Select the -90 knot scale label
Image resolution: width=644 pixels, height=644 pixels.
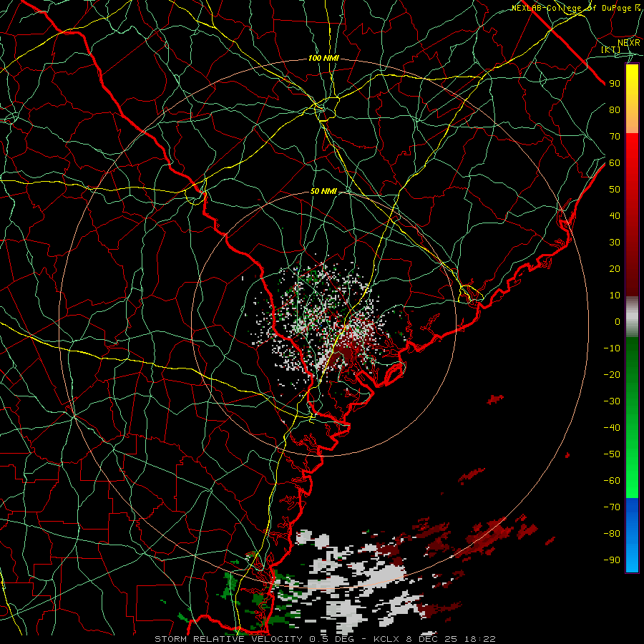point(612,560)
